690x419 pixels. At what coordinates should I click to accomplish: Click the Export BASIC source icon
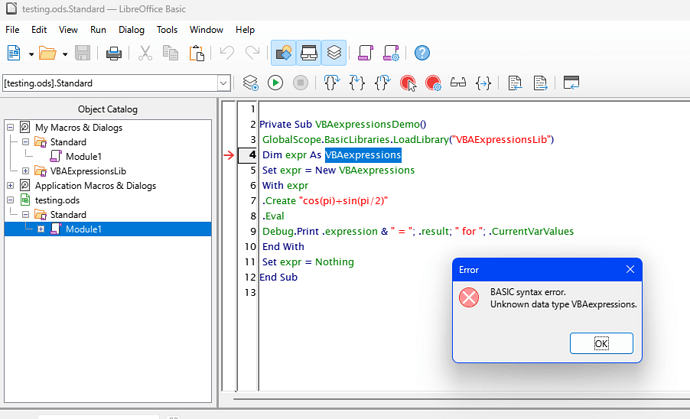540,83
